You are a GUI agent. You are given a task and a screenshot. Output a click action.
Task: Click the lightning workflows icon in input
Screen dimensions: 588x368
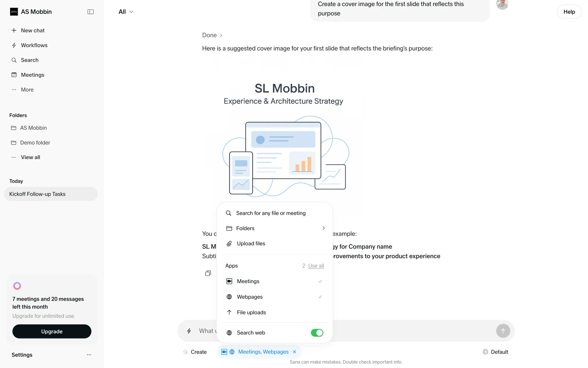189,331
